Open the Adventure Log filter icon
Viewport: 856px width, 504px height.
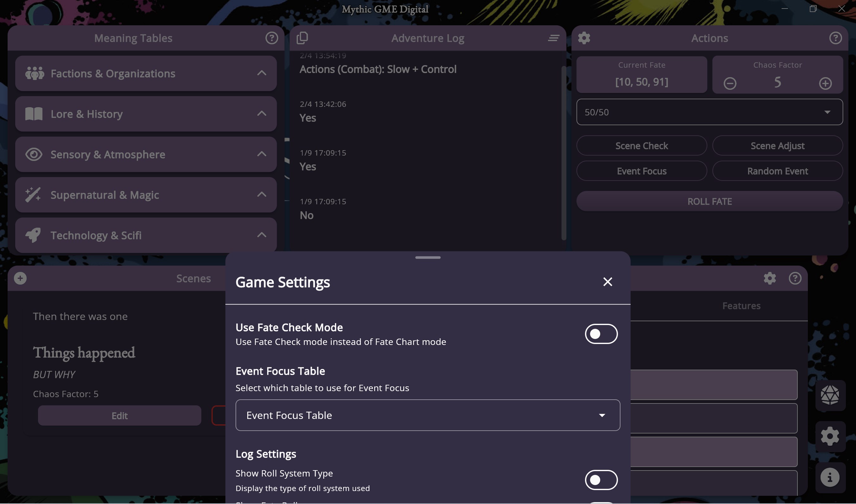(x=553, y=38)
